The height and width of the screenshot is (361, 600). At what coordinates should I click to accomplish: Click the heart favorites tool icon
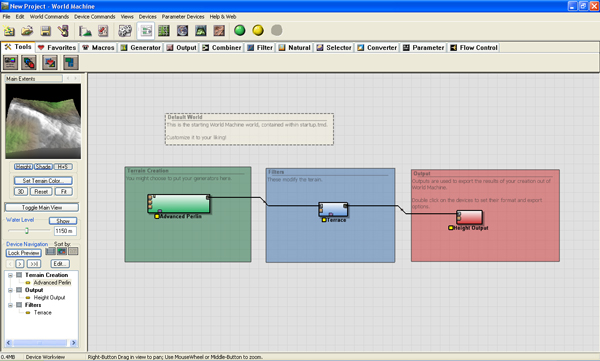pos(50,62)
